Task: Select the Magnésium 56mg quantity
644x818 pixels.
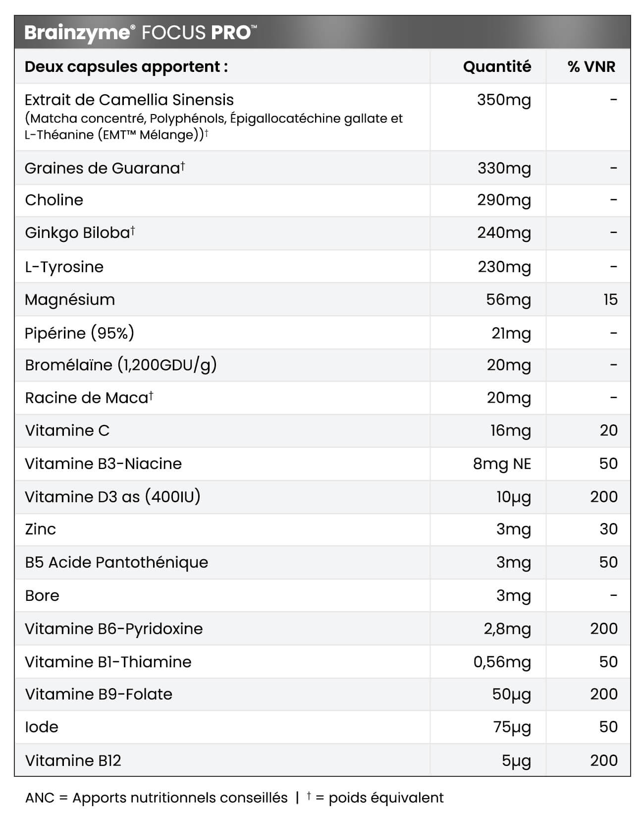Action: click(508, 299)
